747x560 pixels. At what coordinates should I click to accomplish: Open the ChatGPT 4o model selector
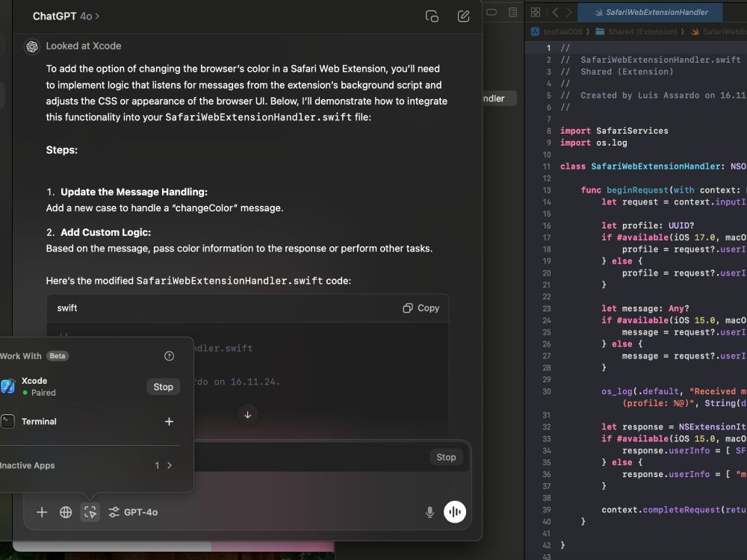pos(66,16)
